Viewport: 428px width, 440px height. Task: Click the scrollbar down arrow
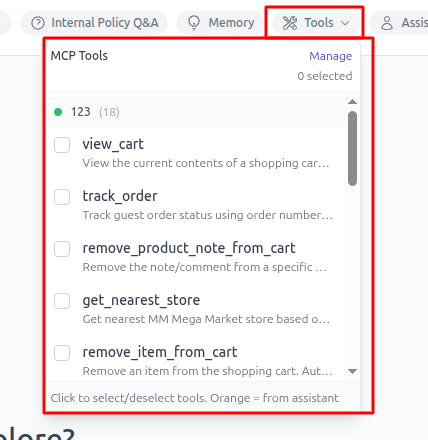352,371
